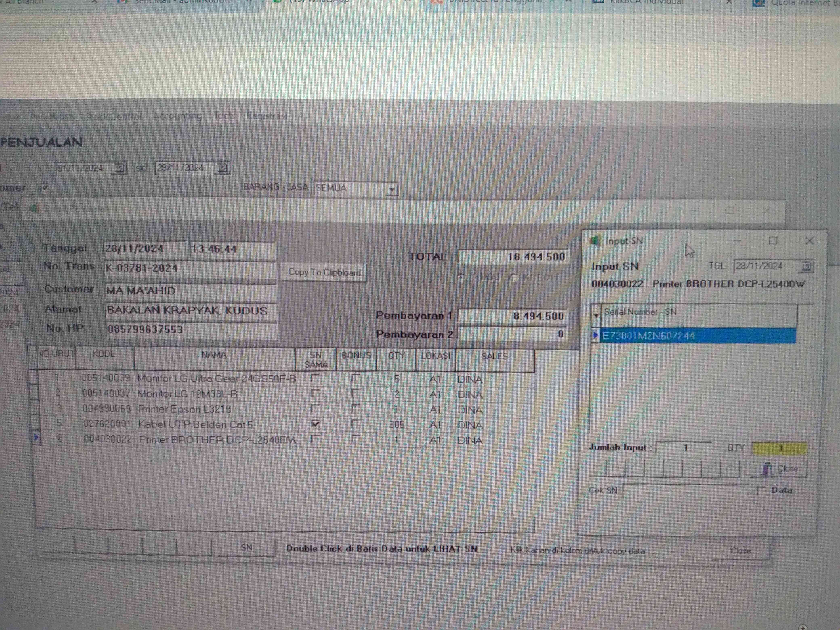Open the TGL date picker calendar icon

click(x=807, y=267)
